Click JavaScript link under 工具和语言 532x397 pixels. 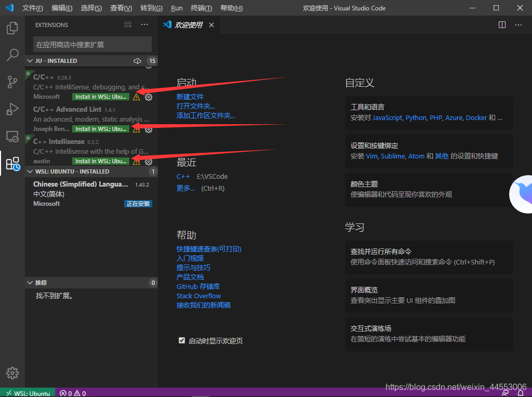point(387,118)
